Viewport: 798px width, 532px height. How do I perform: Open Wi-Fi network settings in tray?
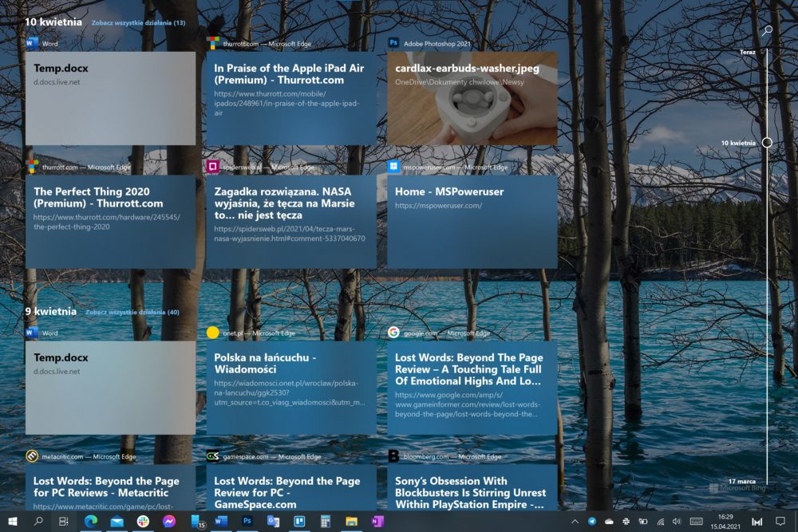point(661,522)
